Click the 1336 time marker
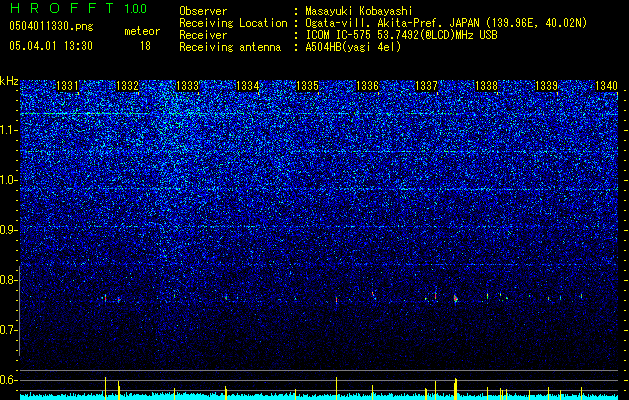Viewport: 629px width, 400px height. pyautogui.click(x=367, y=86)
